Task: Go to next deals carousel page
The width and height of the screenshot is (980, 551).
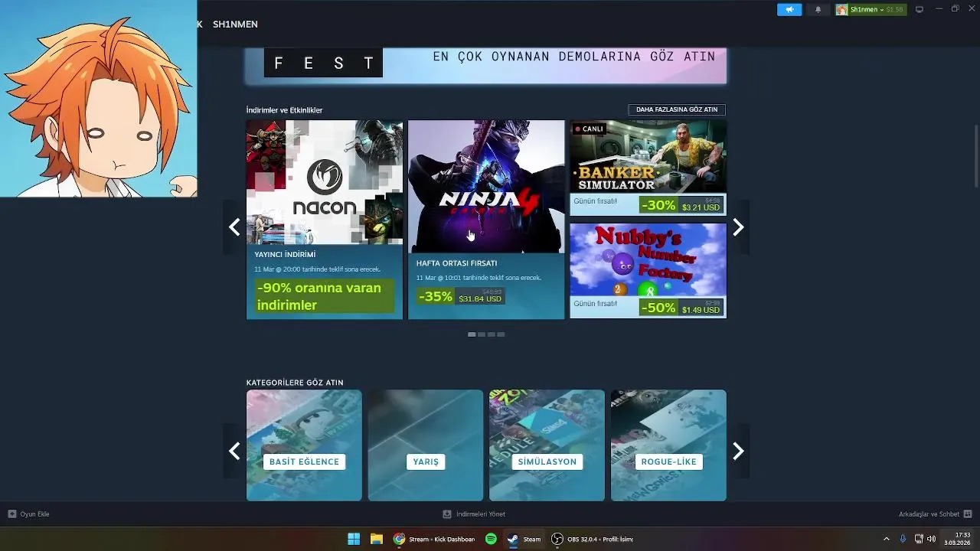Action: tap(738, 227)
